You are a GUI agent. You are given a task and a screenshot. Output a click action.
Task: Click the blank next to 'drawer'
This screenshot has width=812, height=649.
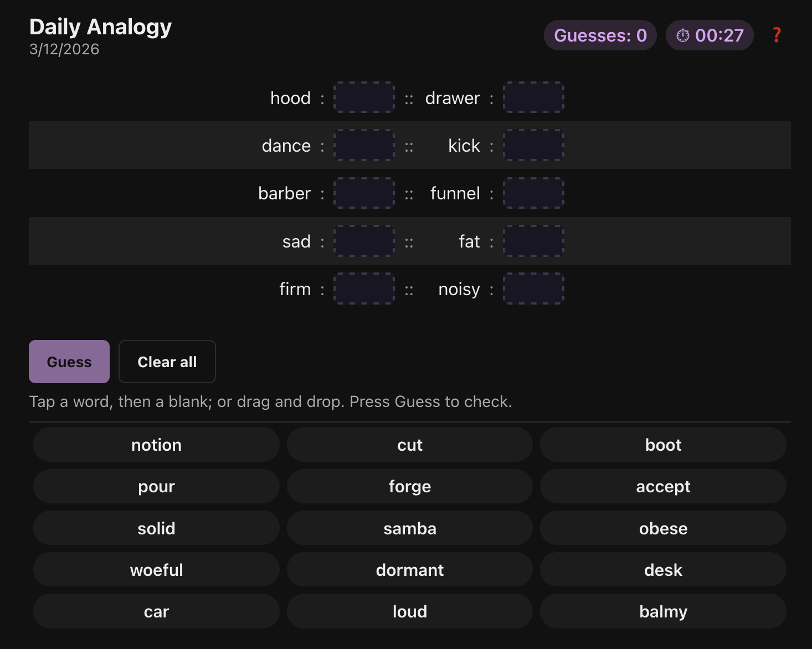(x=533, y=97)
